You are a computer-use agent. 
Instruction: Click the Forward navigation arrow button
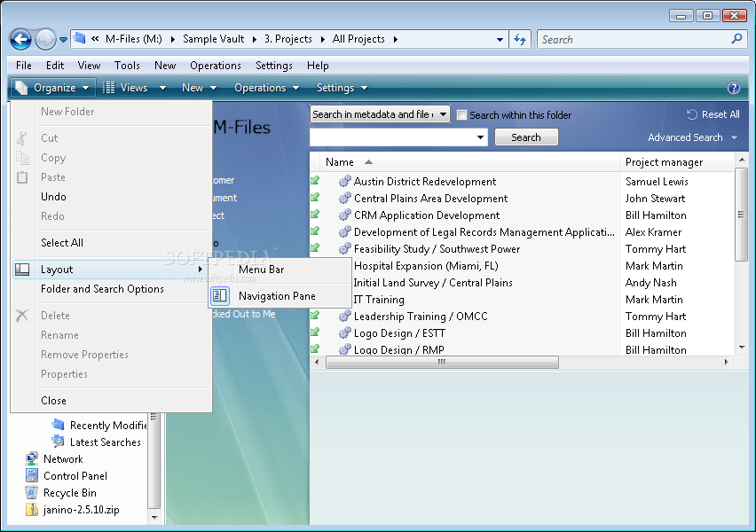(x=46, y=40)
